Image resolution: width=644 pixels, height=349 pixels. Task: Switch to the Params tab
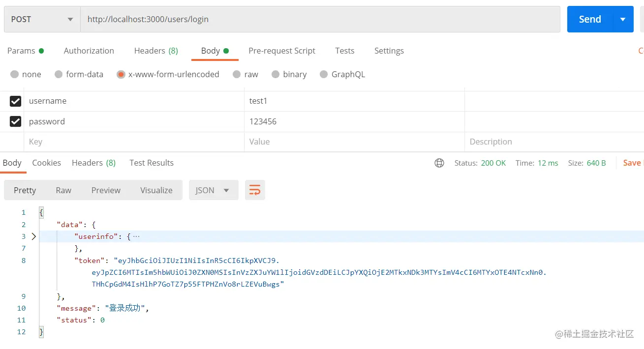26,51
